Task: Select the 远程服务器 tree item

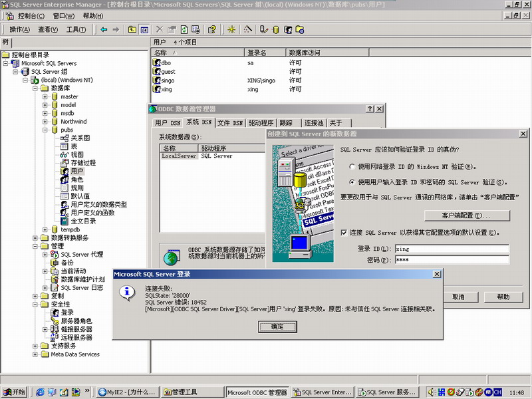Action: pos(76,338)
